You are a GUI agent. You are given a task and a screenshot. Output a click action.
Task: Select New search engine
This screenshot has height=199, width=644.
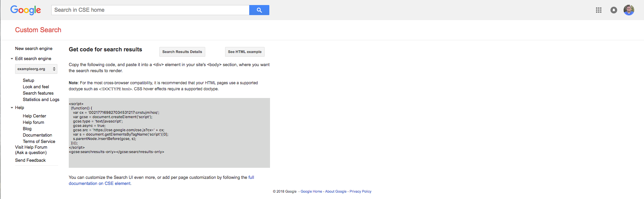point(34,49)
